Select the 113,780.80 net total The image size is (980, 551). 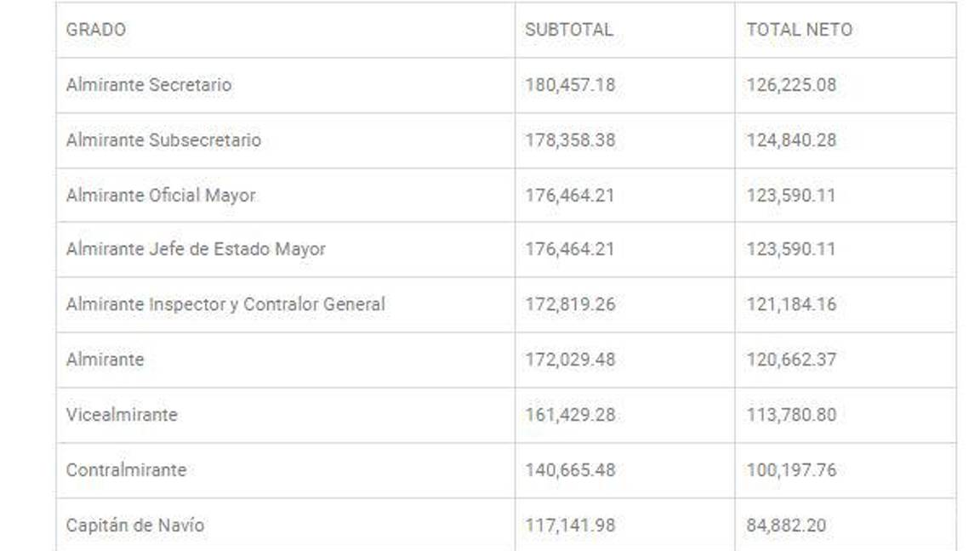click(791, 415)
